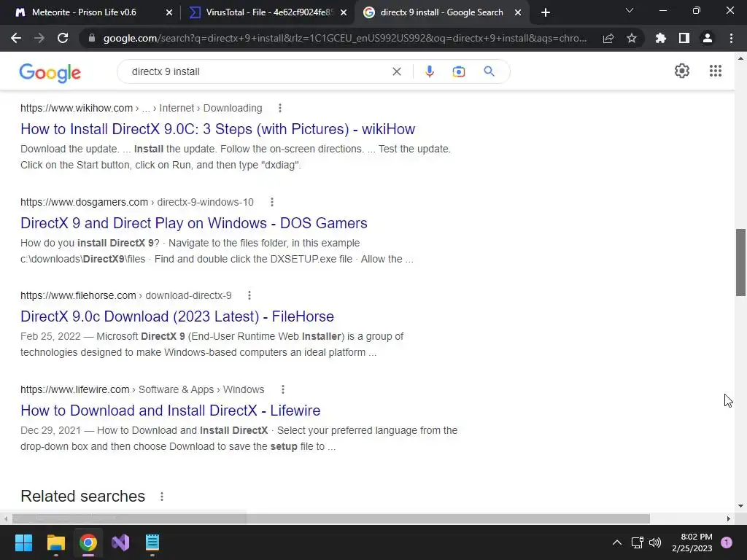This screenshot has height=560, width=747.
Task: Open Google quick settings gear
Action: click(x=682, y=71)
